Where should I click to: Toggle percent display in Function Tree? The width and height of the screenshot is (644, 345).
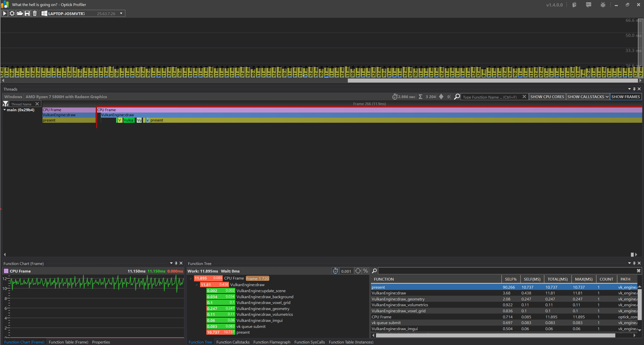[x=365, y=271]
